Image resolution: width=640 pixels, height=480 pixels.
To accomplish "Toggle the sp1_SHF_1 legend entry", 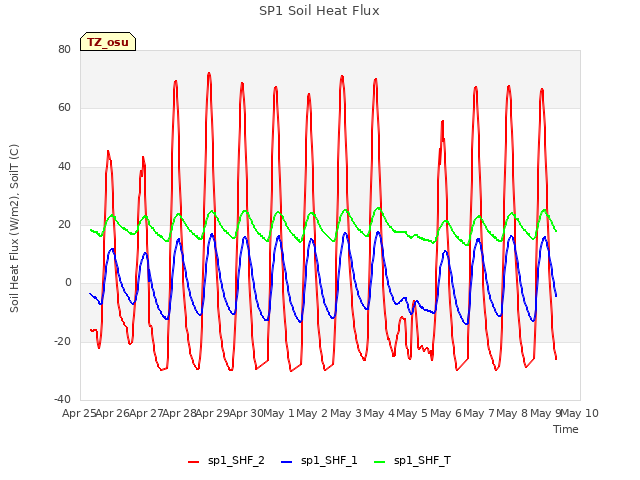I will pos(319,461).
